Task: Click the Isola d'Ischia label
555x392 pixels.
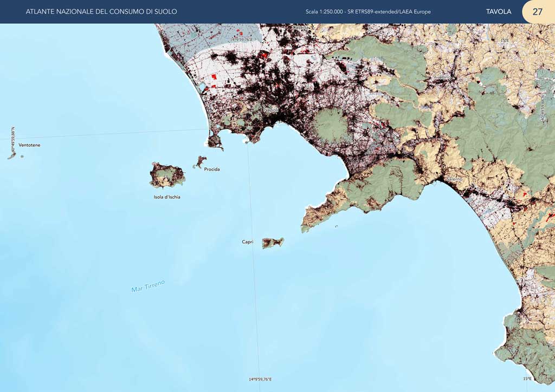Action: 167,197
